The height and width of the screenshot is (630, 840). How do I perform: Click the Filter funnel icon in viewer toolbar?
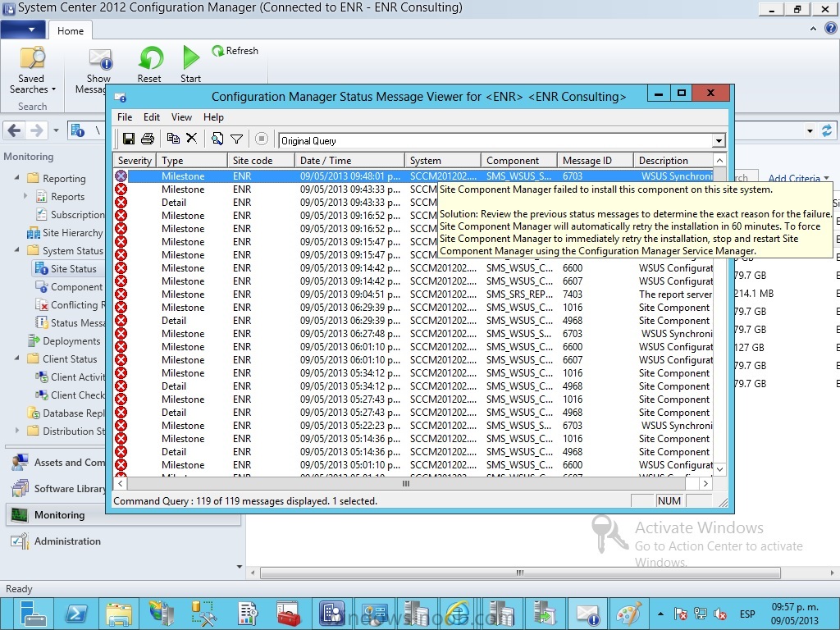[236, 139]
